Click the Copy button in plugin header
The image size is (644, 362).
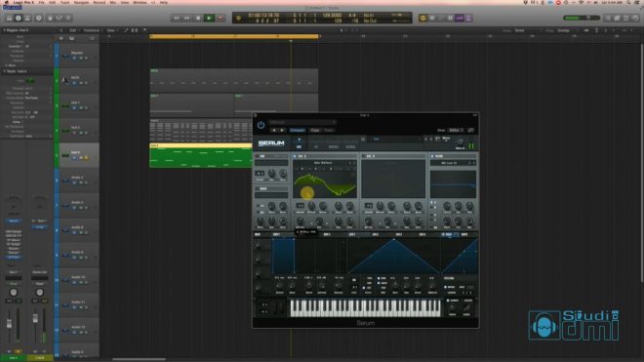point(315,130)
